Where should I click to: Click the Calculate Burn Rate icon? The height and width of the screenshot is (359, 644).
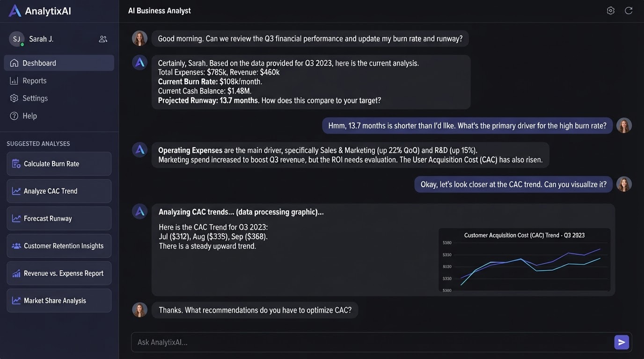click(x=16, y=164)
